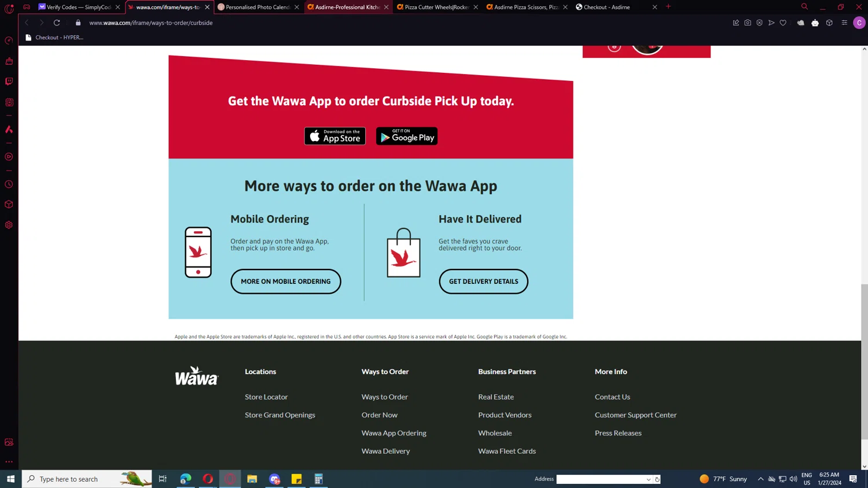
Task: View site security lock information
Action: point(78,23)
